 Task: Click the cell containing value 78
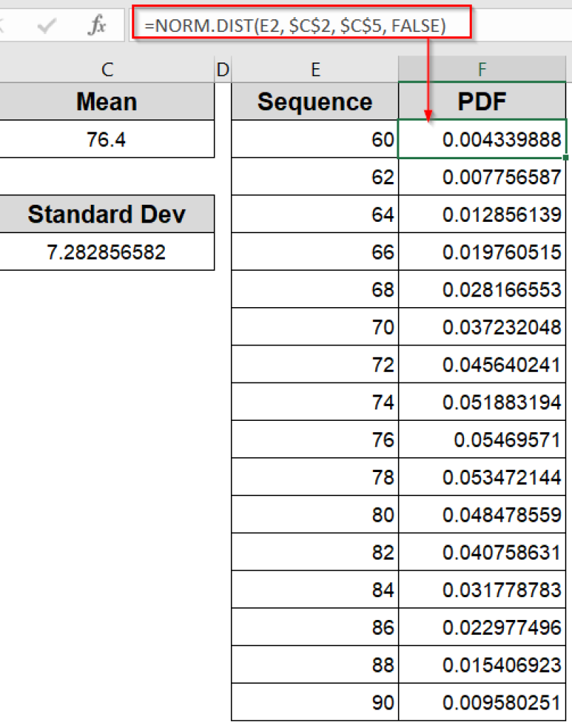pyautogui.click(x=315, y=476)
